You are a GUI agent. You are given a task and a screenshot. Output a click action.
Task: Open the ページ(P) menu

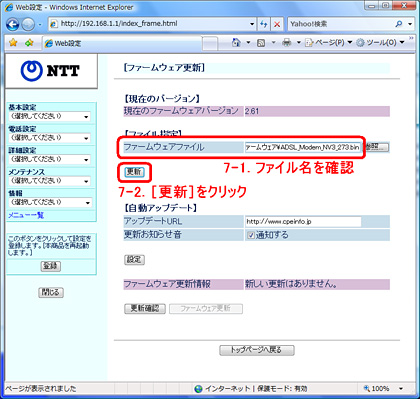pos(329,43)
